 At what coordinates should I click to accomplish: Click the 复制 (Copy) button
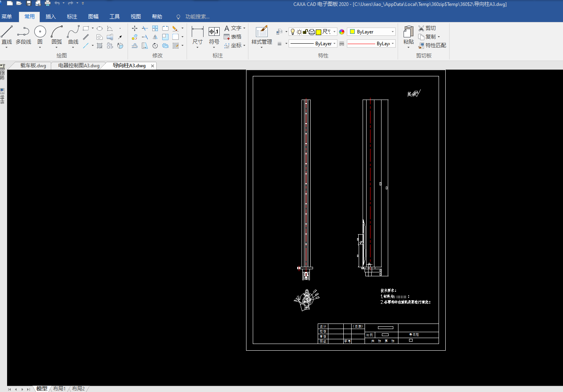[427, 37]
